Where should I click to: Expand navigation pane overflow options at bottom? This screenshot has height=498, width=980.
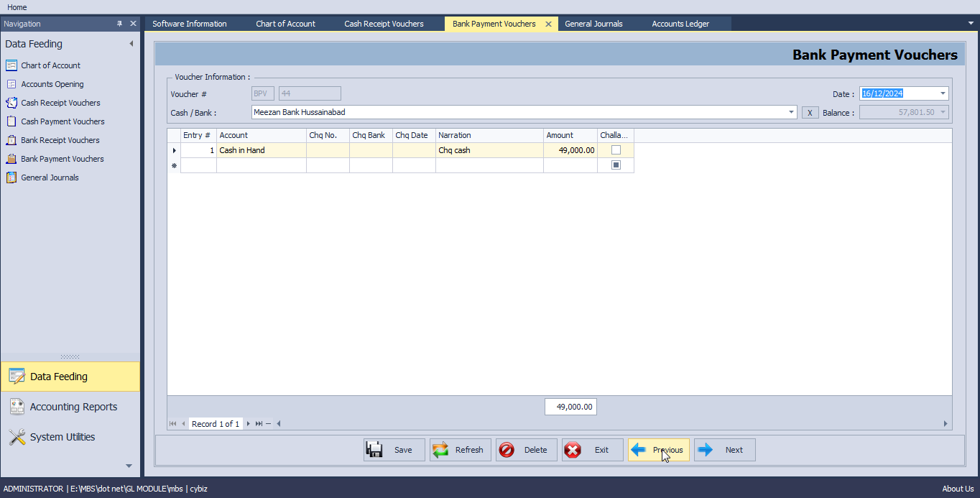129,466
